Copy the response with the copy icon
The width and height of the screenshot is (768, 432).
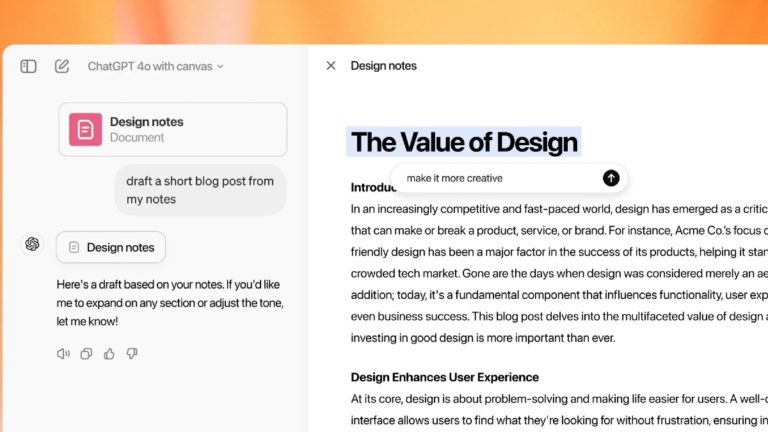tap(86, 354)
